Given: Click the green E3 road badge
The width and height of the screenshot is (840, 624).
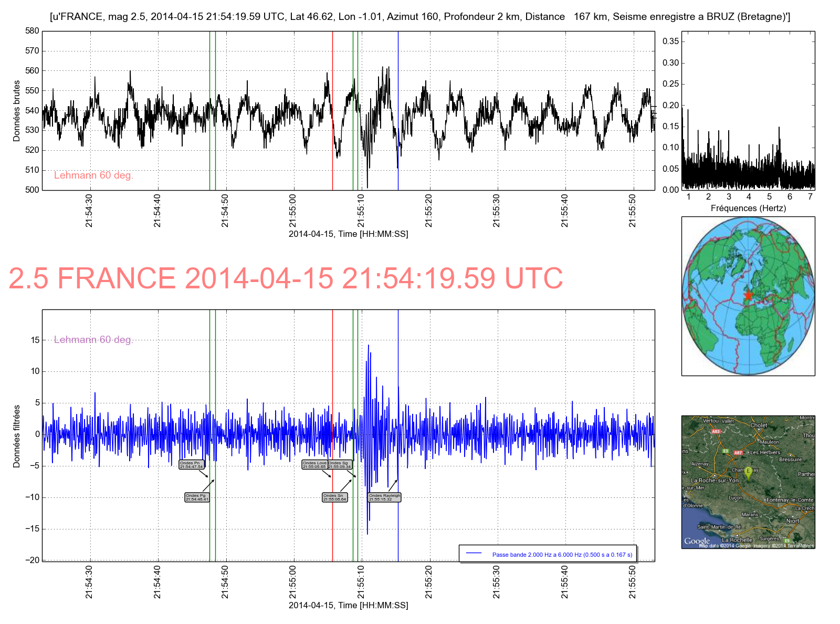Looking at the screenshot, I should pyautogui.click(x=725, y=451).
